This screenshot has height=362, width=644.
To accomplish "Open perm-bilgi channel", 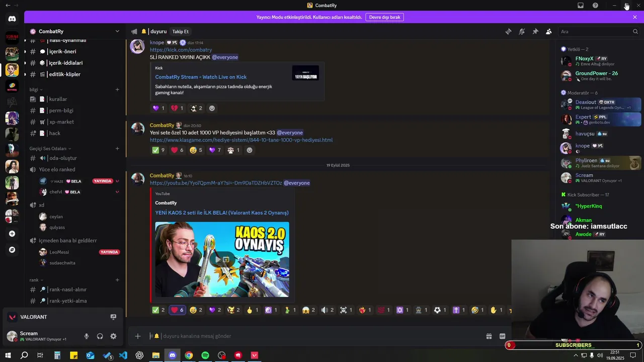I will (x=74, y=111).
